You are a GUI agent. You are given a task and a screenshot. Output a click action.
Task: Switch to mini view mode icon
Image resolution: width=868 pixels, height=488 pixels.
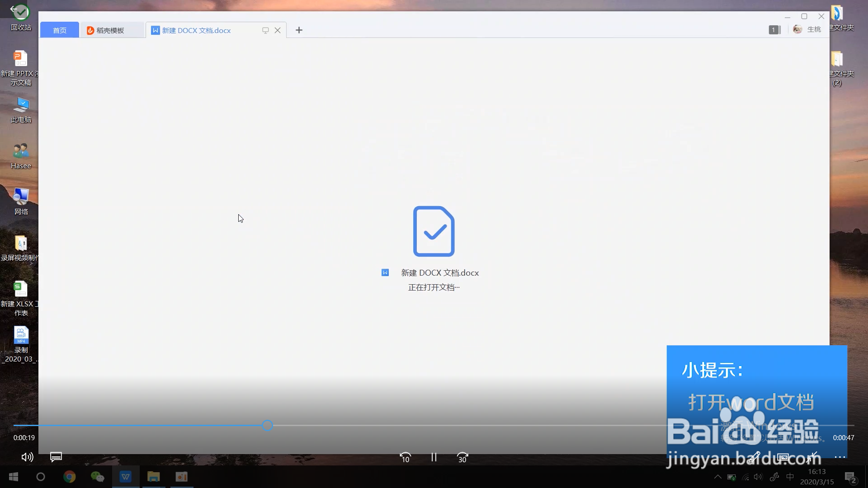[x=783, y=457]
